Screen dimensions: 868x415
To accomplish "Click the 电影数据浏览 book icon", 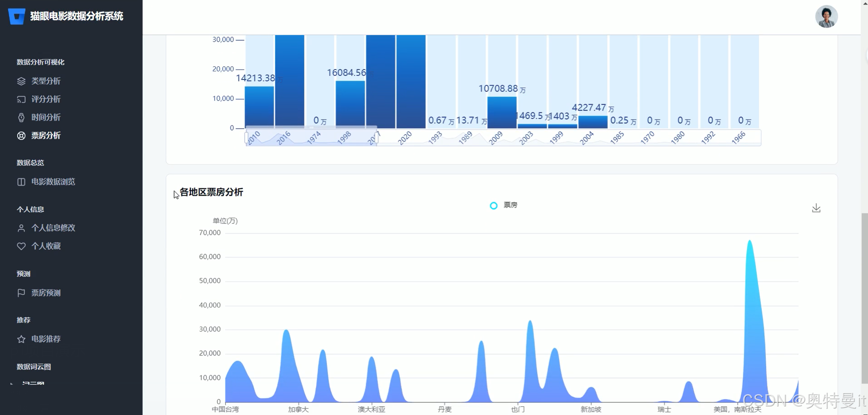I will tap(21, 182).
